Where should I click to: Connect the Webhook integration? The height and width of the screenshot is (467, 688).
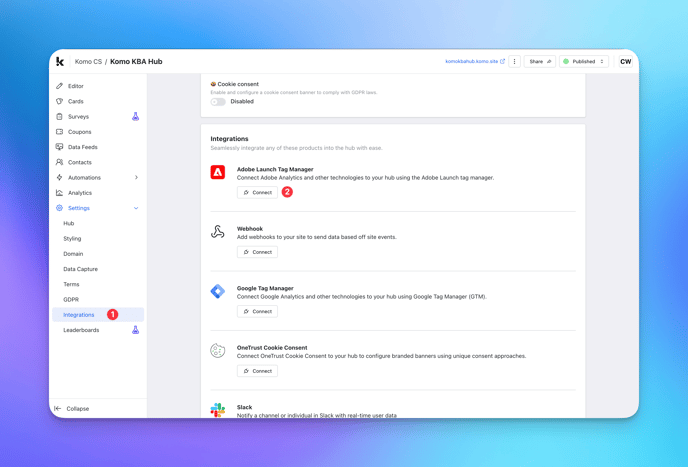[257, 252]
